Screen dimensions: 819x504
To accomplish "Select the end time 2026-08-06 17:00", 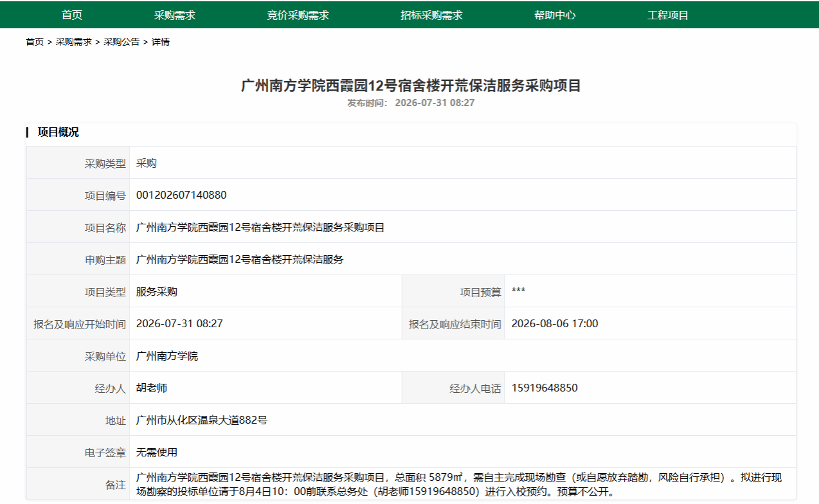I will 555,323.
